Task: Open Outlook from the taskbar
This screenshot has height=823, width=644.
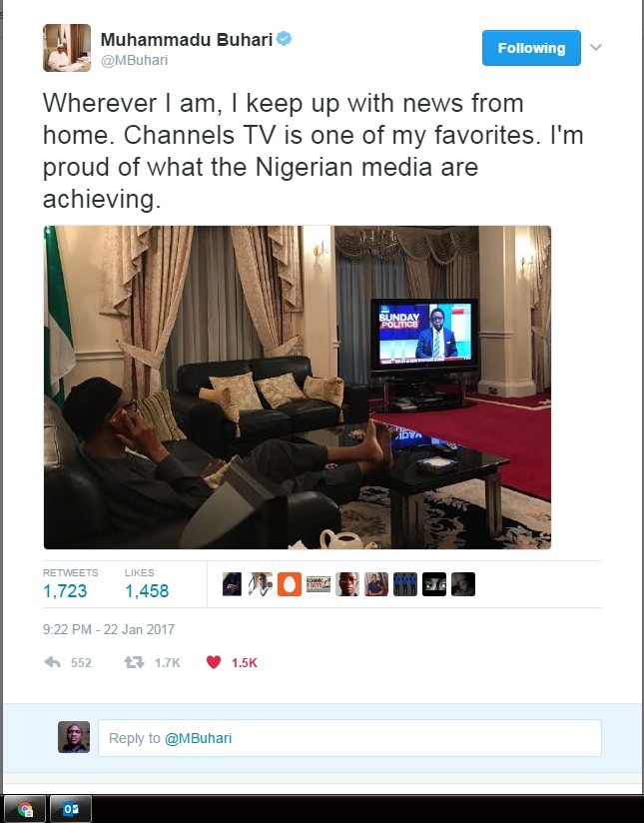Action: point(70,809)
